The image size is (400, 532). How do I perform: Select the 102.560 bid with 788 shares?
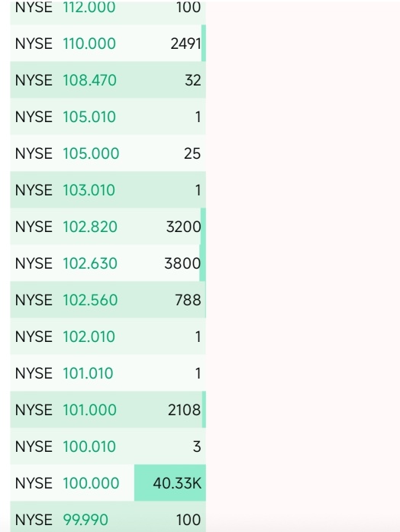point(108,300)
